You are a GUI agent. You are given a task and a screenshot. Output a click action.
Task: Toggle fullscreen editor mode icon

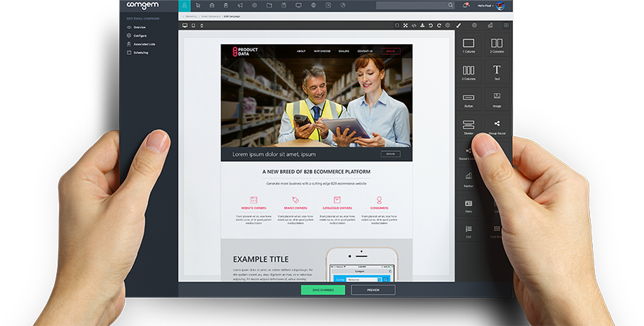[x=406, y=25]
